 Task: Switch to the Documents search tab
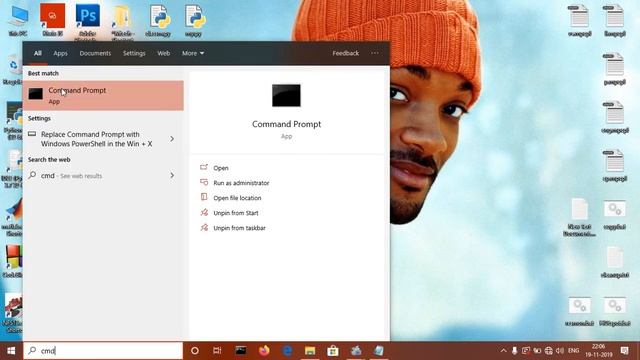pos(95,53)
